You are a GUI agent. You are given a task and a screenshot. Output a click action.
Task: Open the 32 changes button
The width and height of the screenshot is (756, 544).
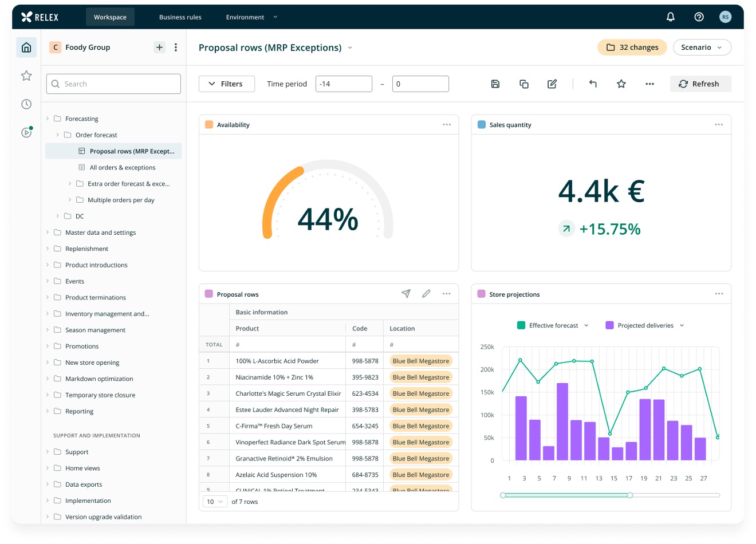[632, 48]
